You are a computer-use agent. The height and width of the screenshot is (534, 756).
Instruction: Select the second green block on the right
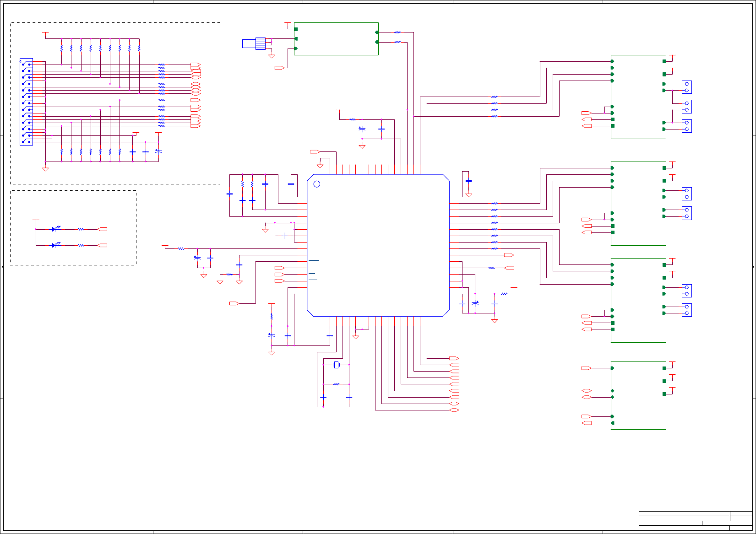[638, 203]
